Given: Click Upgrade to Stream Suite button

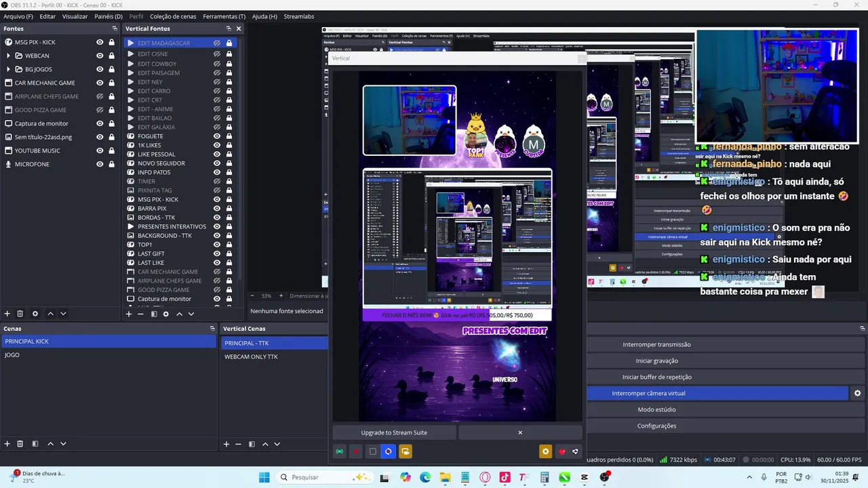Looking at the screenshot, I should pyautogui.click(x=394, y=432).
